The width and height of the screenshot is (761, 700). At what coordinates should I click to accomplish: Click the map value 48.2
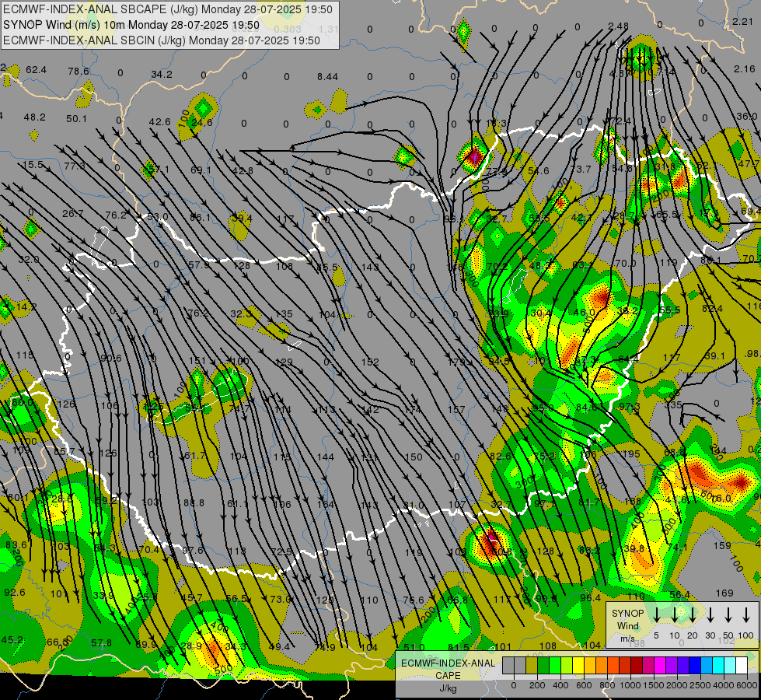(x=34, y=117)
